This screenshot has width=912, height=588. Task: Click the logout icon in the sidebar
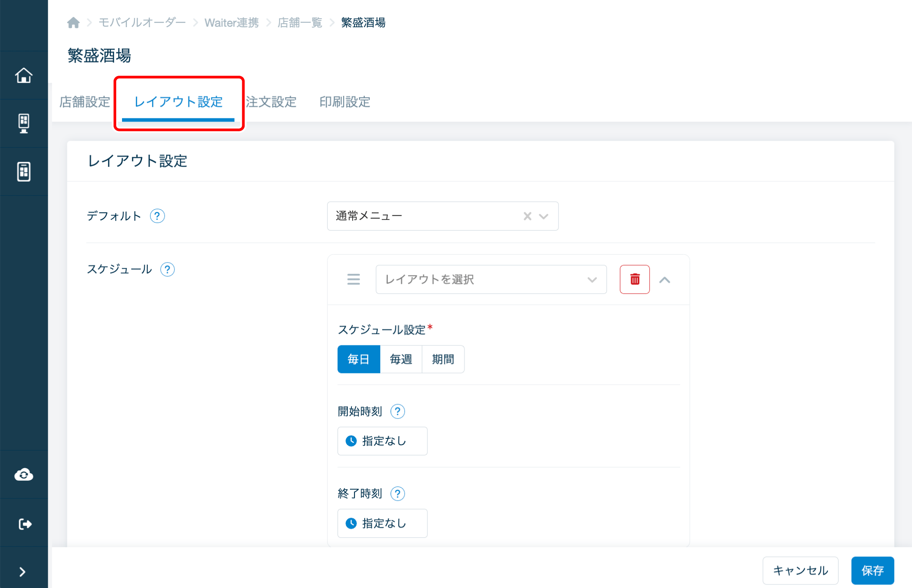[x=25, y=524]
